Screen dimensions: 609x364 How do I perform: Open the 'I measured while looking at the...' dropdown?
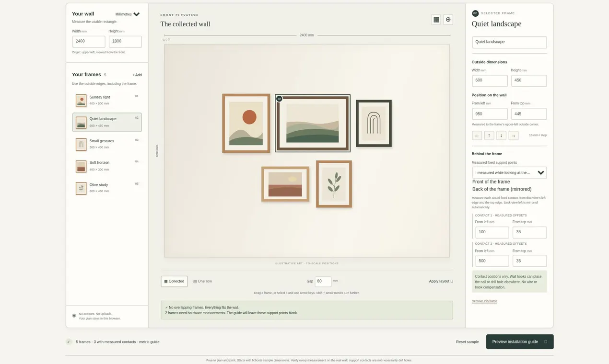click(509, 172)
